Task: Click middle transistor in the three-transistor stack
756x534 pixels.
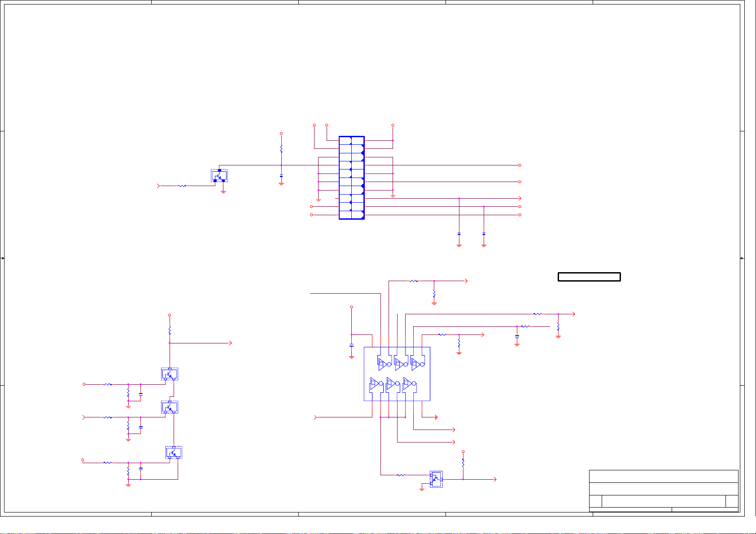Action: coord(170,407)
